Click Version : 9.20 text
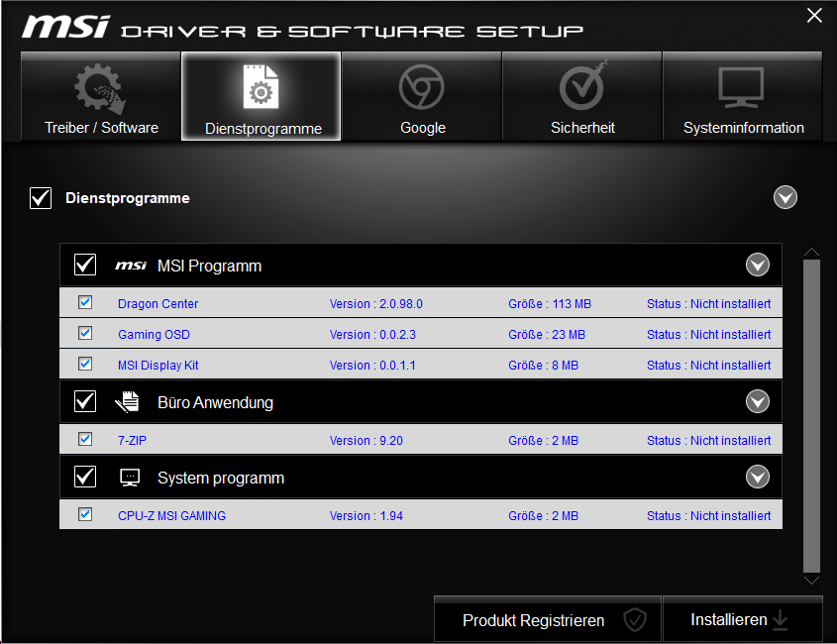837x644 pixels. click(x=366, y=441)
